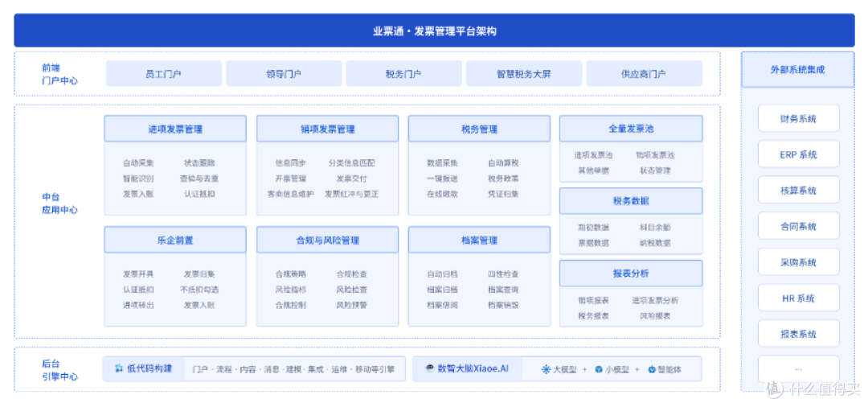Click 风险预警 text
The width and height of the screenshot is (868, 407).
351,305
